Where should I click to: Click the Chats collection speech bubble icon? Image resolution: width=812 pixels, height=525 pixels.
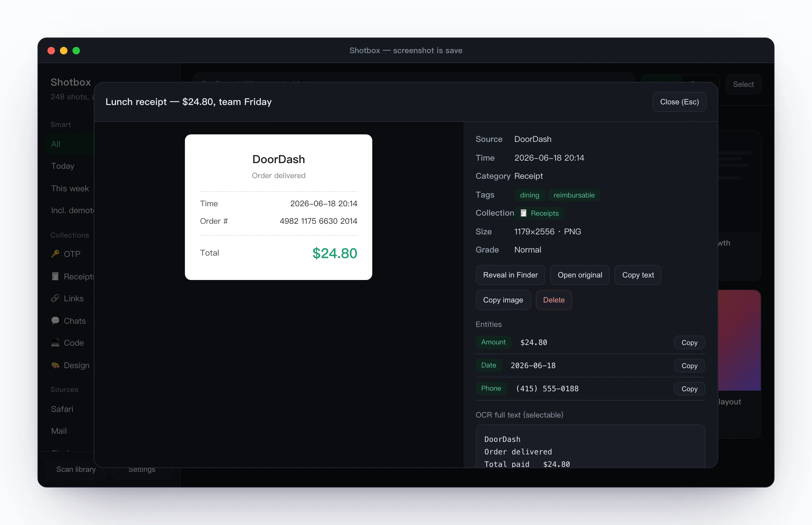point(55,321)
